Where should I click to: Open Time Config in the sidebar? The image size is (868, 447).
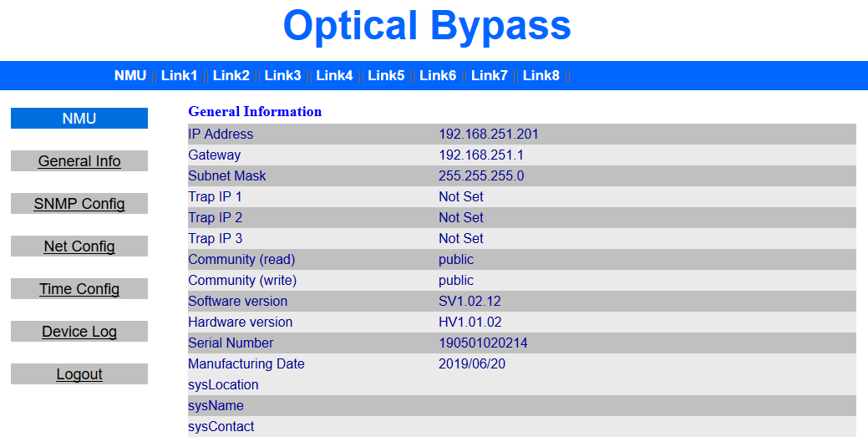(79, 289)
